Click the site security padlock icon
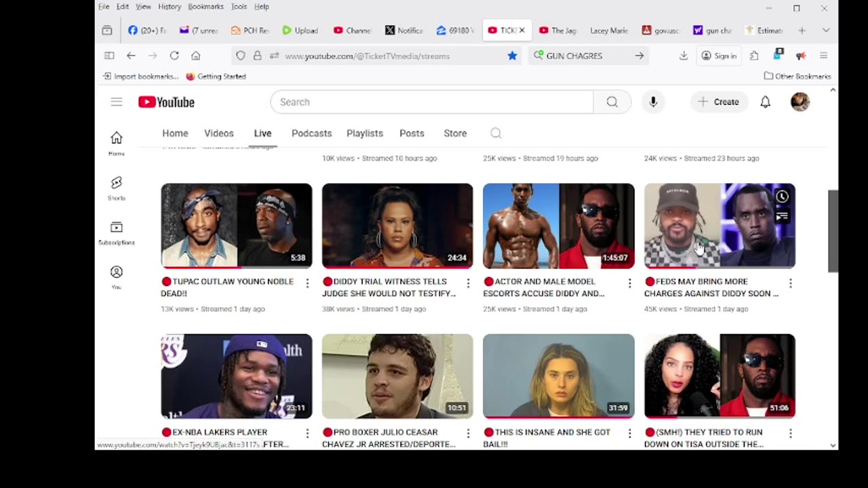868x488 pixels. (257, 56)
